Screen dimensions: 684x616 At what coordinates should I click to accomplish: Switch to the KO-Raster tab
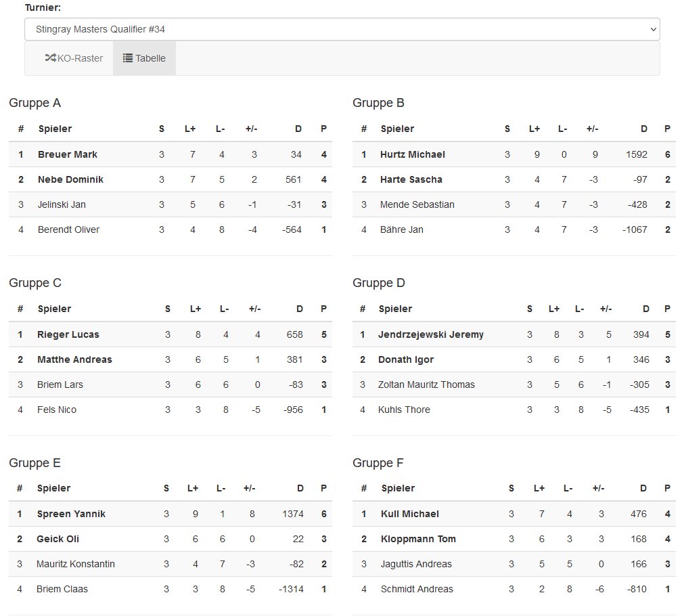click(x=74, y=58)
